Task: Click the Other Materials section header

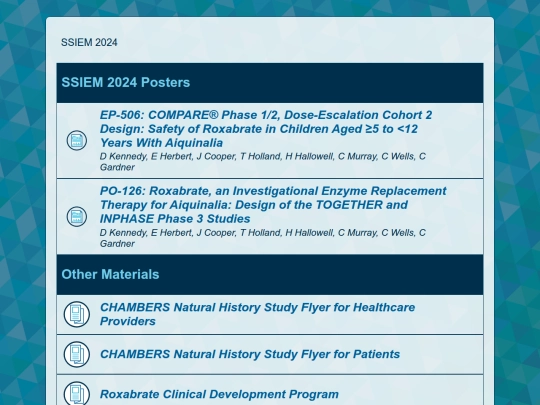Action: tap(270, 275)
